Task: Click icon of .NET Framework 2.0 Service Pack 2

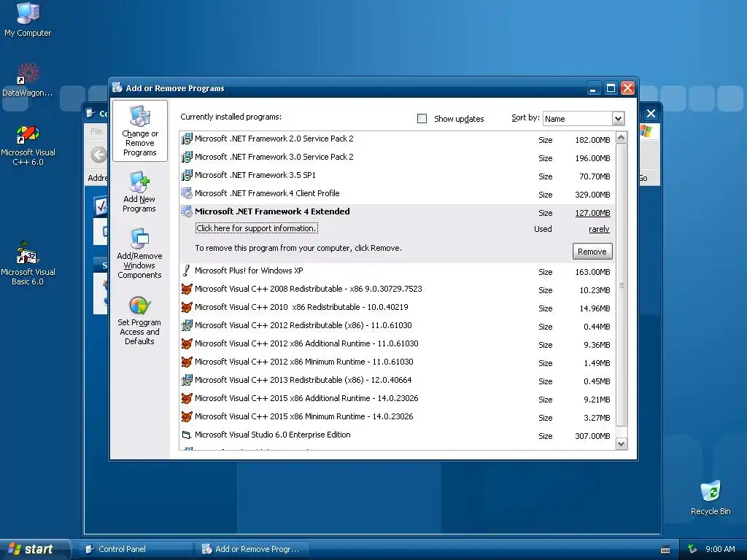Action: pos(187,139)
